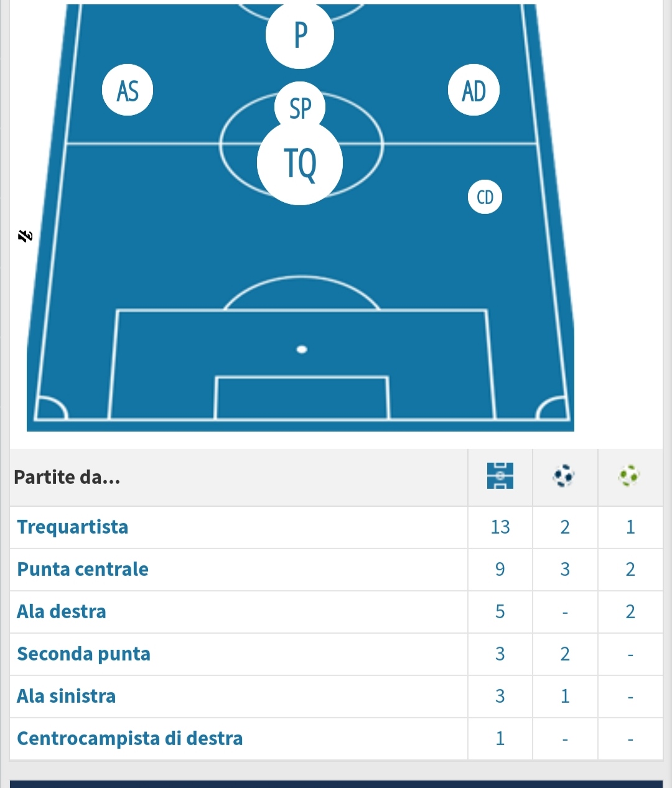The width and height of the screenshot is (672, 788).
Task: Select the AD right wing circle
Action: tap(474, 91)
